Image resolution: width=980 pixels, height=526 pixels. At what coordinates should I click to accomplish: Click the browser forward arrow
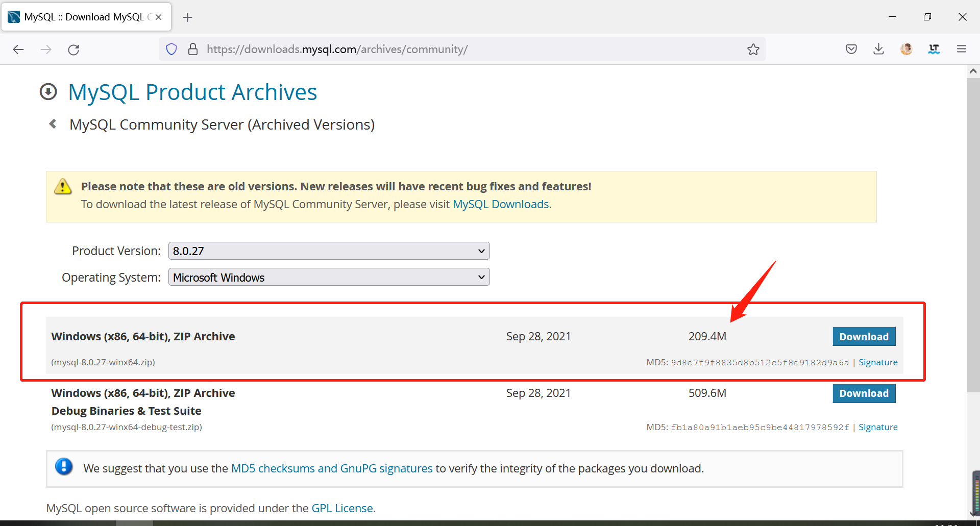46,49
